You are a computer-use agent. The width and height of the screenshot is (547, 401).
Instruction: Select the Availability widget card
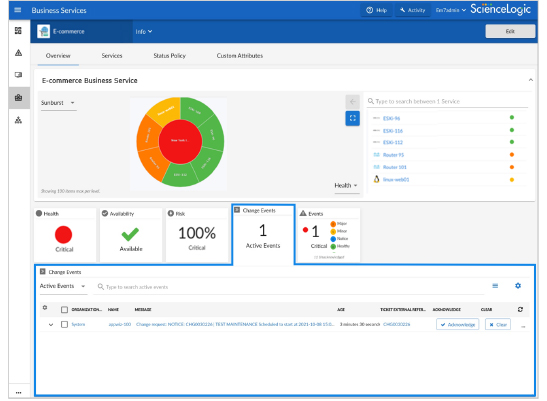click(131, 235)
